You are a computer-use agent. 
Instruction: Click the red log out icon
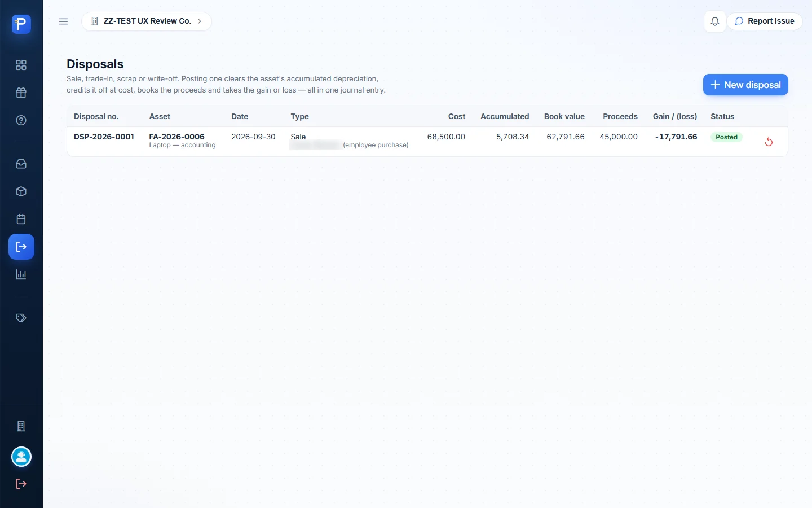coord(21,484)
